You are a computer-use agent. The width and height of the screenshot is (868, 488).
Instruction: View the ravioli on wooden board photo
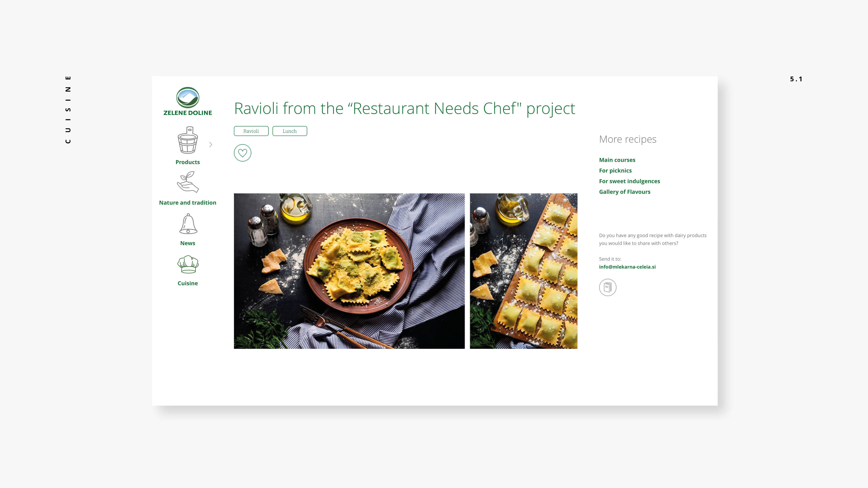click(x=523, y=271)
